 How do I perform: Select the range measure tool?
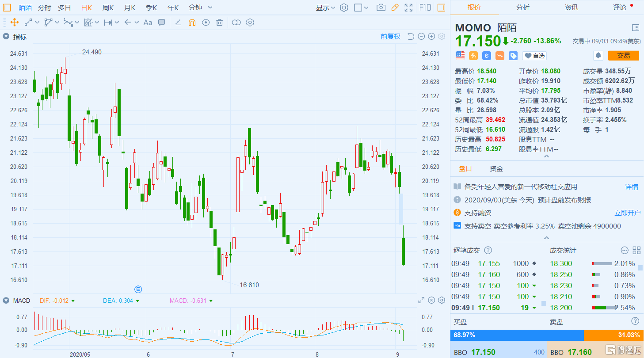click(108, 22)
